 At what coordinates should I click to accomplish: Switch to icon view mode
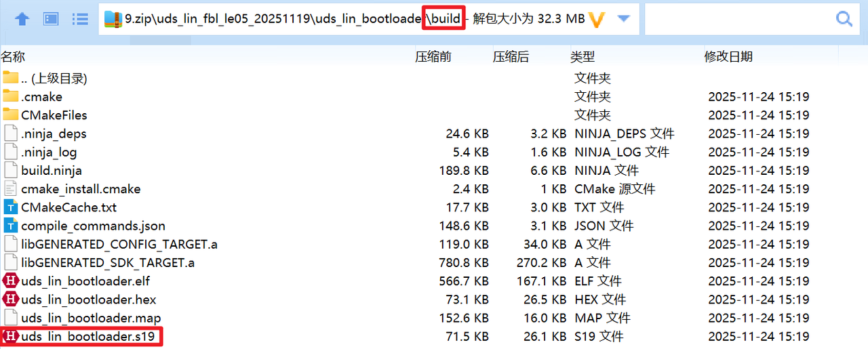(x=51, y=19)
